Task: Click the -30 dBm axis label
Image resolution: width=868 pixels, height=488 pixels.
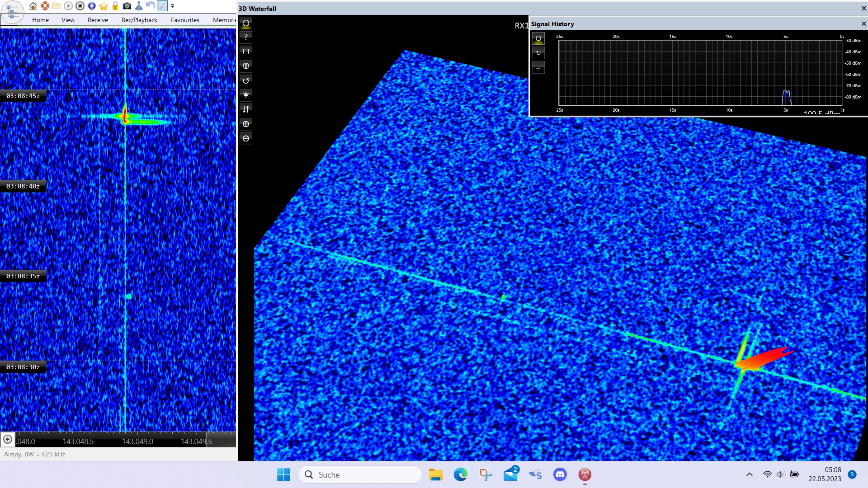Action: point(853,41)
